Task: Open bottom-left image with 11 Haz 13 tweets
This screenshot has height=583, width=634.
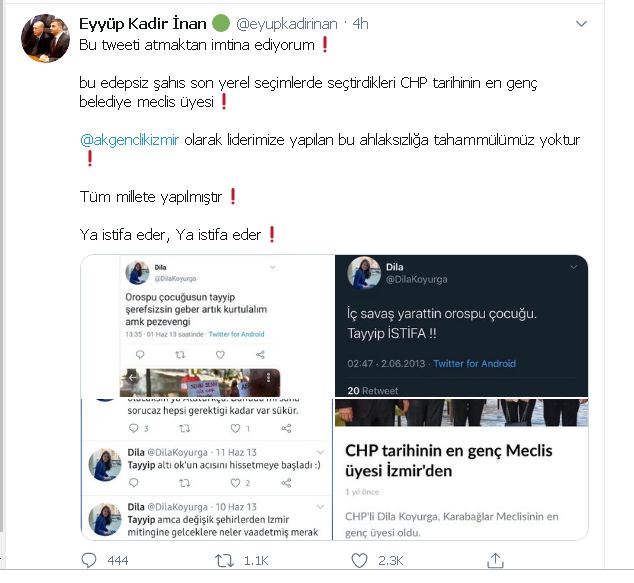Action: [207, 469]
